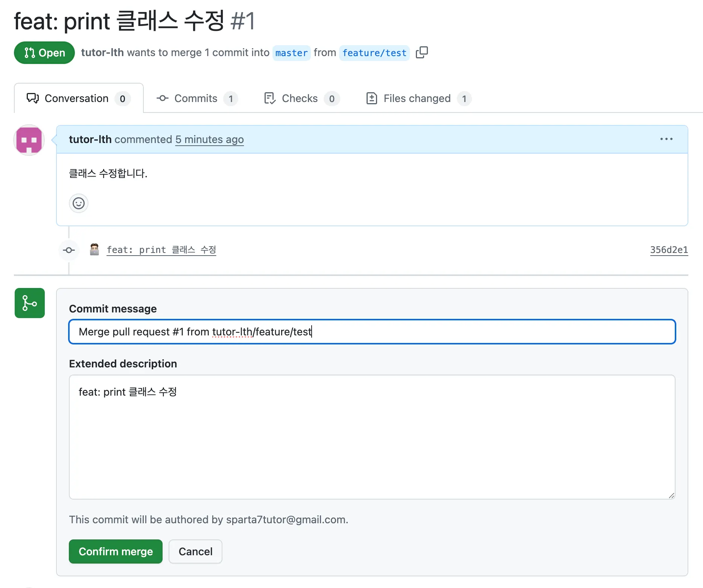Cancel the merge dialog
The height and width of the screenshot is (588, 703).
click(x=195, y=551)
